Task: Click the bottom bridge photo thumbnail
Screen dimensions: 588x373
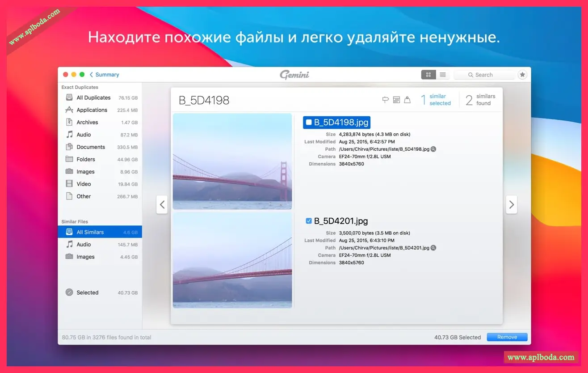Action: [x=232, y=260]
